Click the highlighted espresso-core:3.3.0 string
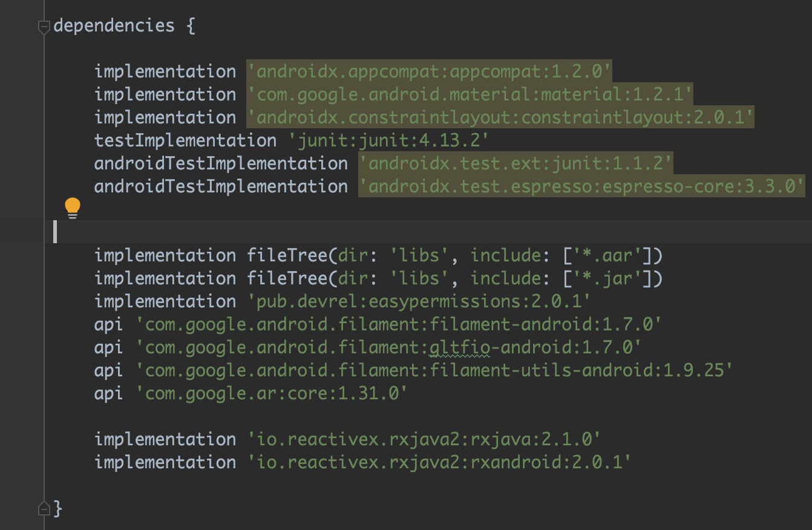This screenshot has height=530, width=812. pos(581,186)
